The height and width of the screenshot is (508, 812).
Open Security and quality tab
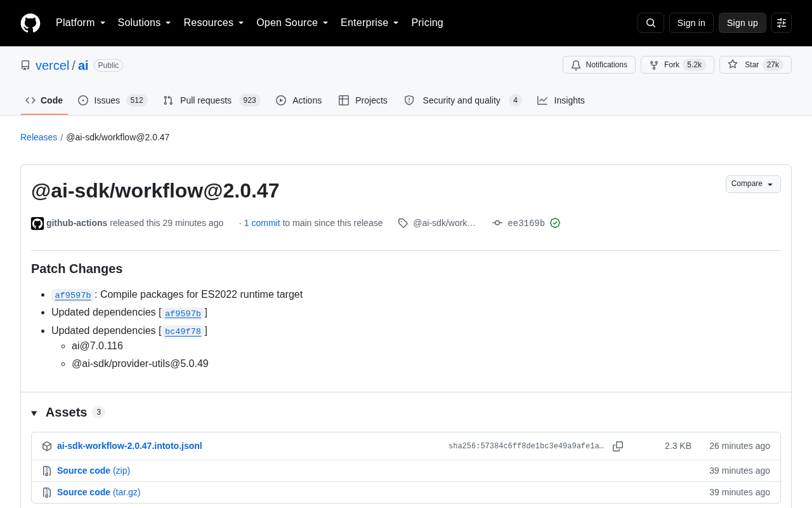pos(463,100)
